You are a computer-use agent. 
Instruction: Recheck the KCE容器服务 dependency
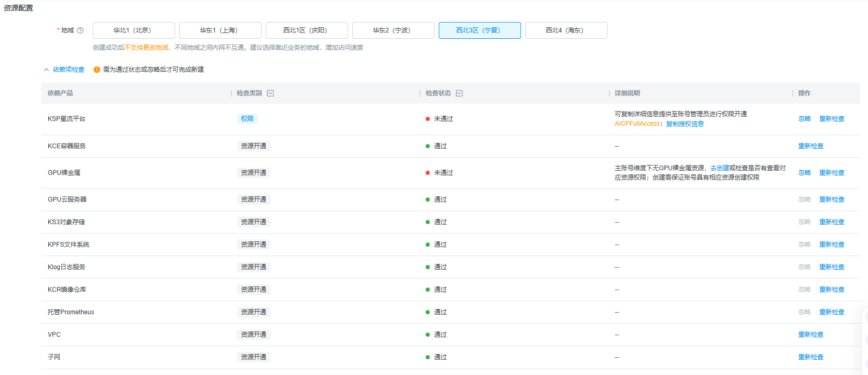[810, 146]
